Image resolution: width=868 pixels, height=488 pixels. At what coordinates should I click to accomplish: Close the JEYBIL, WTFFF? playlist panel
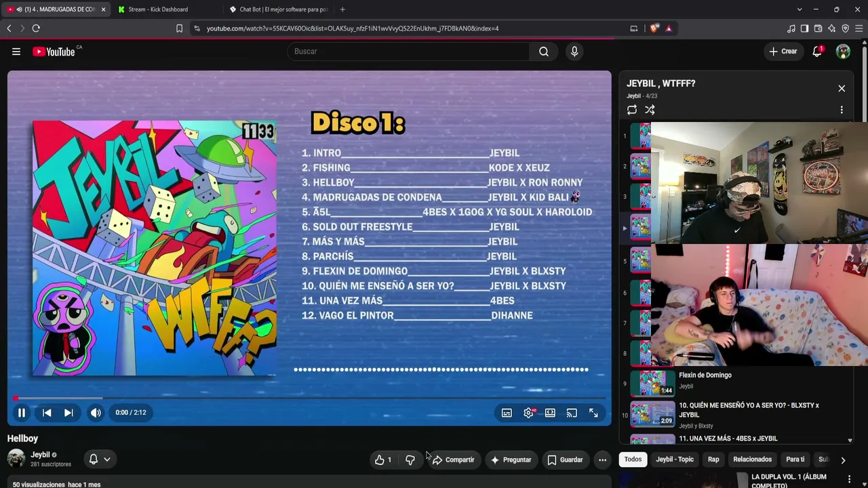(842, 88)
